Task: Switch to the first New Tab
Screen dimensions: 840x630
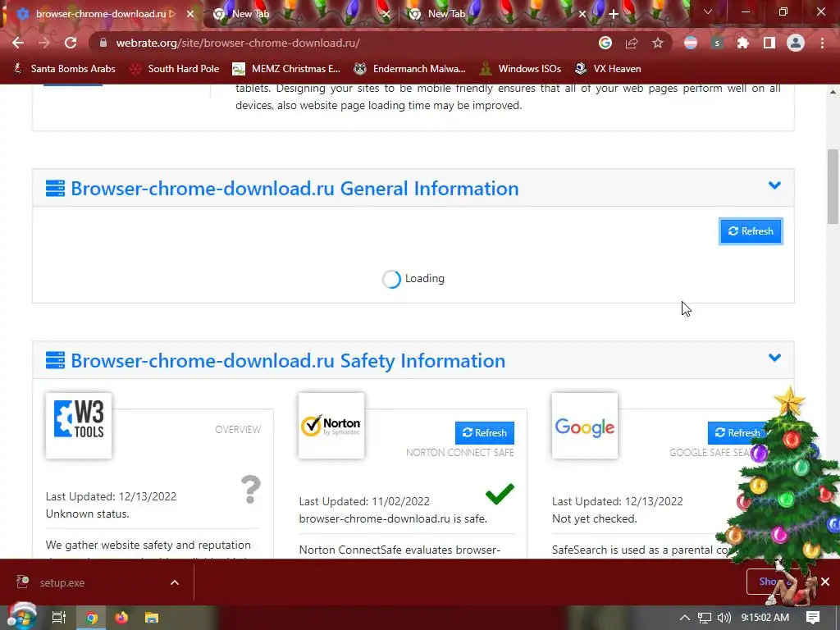Action: (x=302, y=14)
